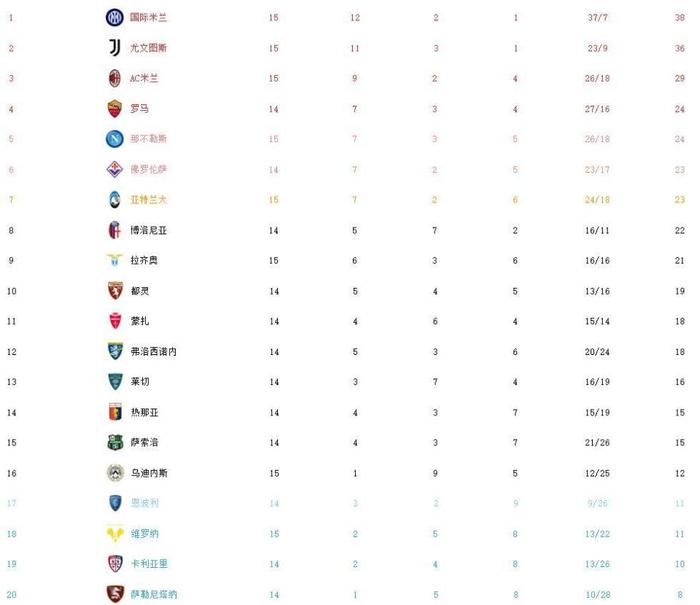Select the 博洛尼亚 row team name
Screen dimensions: 700x605
(148, 230)
